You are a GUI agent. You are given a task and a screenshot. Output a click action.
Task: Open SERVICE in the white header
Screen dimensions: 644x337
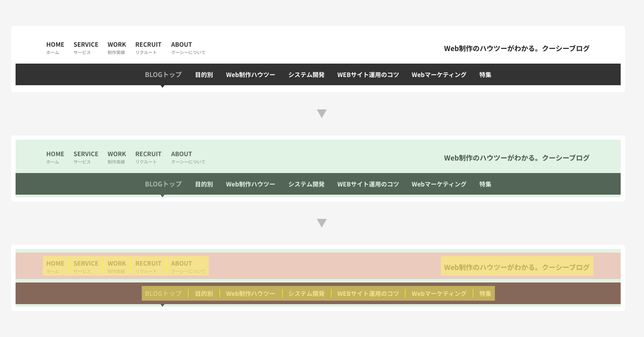(86, 48)
